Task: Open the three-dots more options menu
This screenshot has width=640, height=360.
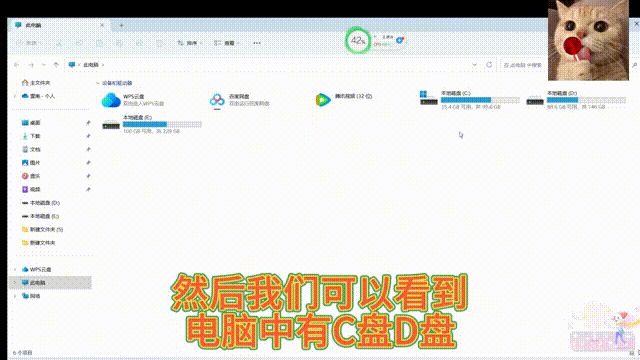Action: coord(257,43)
